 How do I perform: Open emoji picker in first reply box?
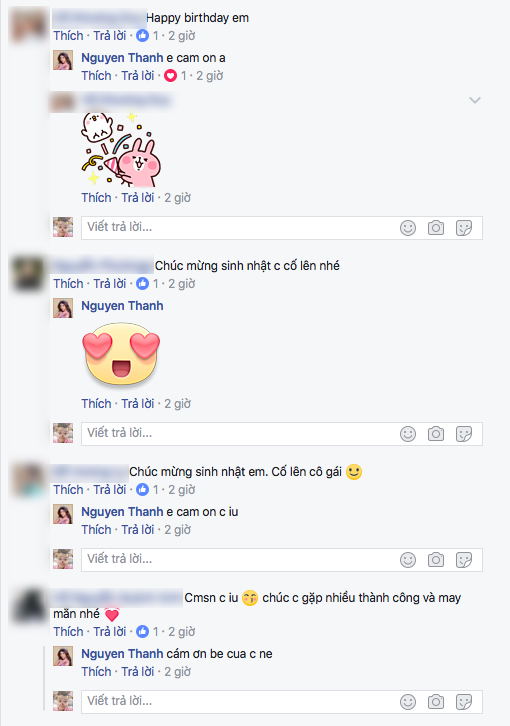[408, 228]
